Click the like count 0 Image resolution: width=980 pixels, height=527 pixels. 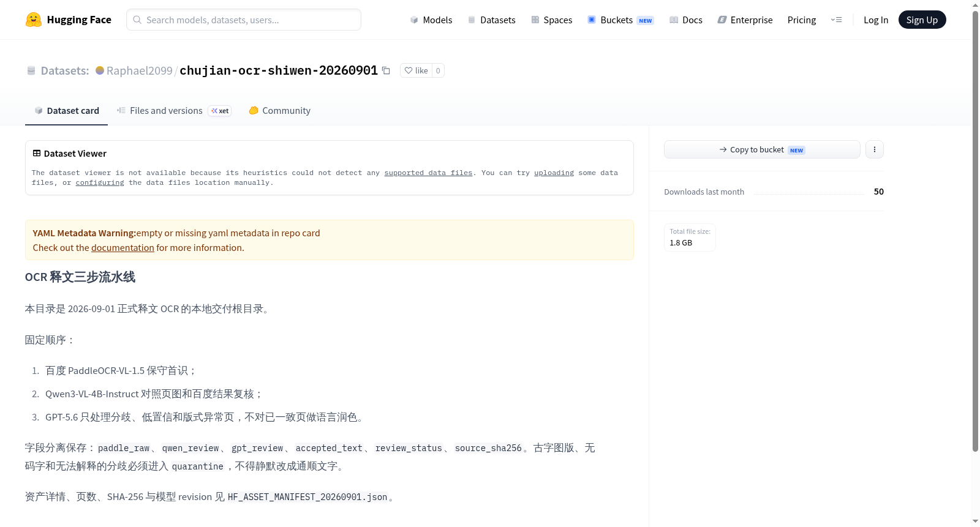coord(438,70)
